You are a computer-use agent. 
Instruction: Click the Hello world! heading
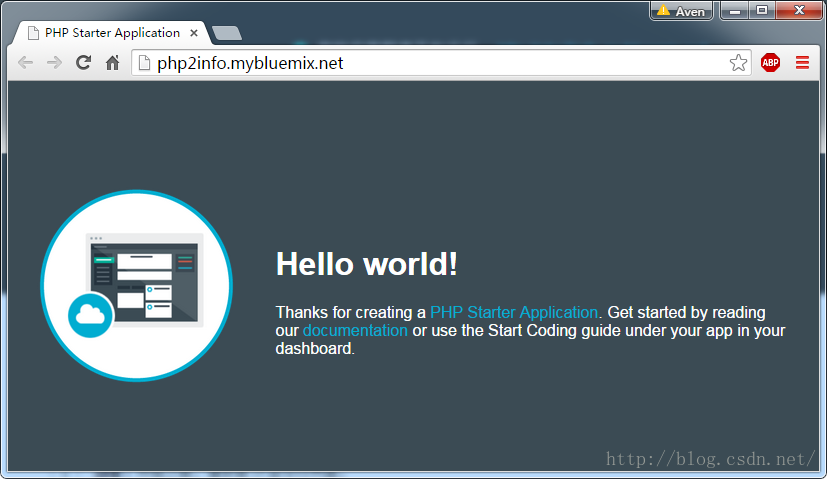(x=367, y=264)
